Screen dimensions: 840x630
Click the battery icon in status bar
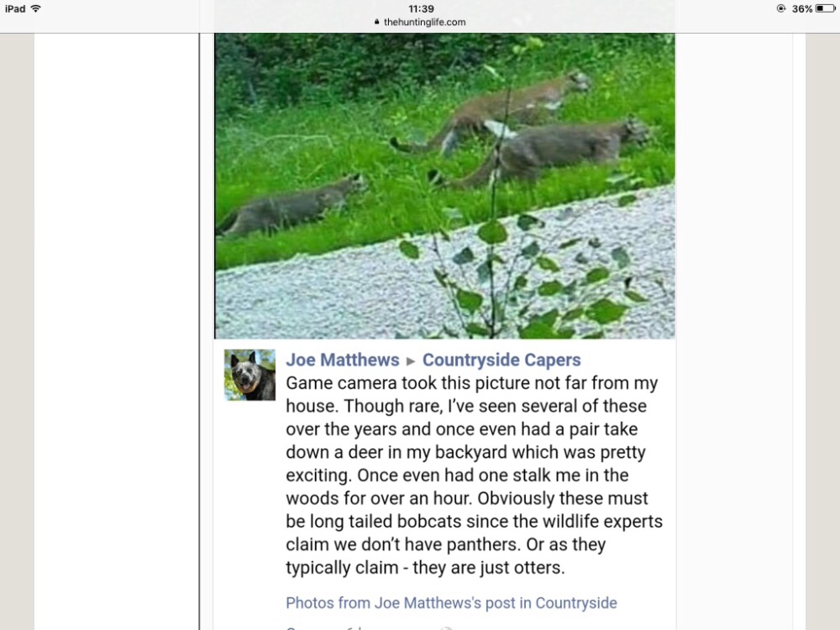click(x=826, y=8)
